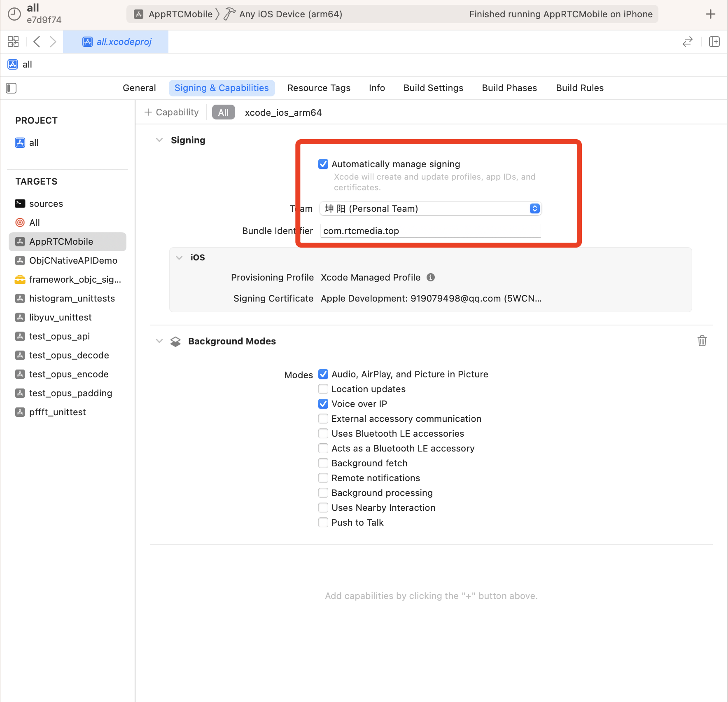Select the test_opus_encode target
Screen dimensions: 728x702
coord(68,374)
